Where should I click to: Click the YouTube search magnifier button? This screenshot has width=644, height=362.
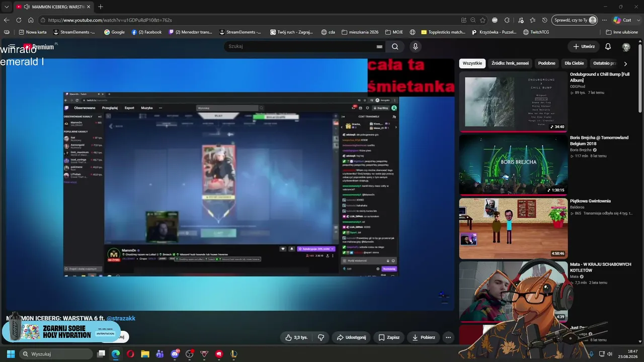click(395, 46)
